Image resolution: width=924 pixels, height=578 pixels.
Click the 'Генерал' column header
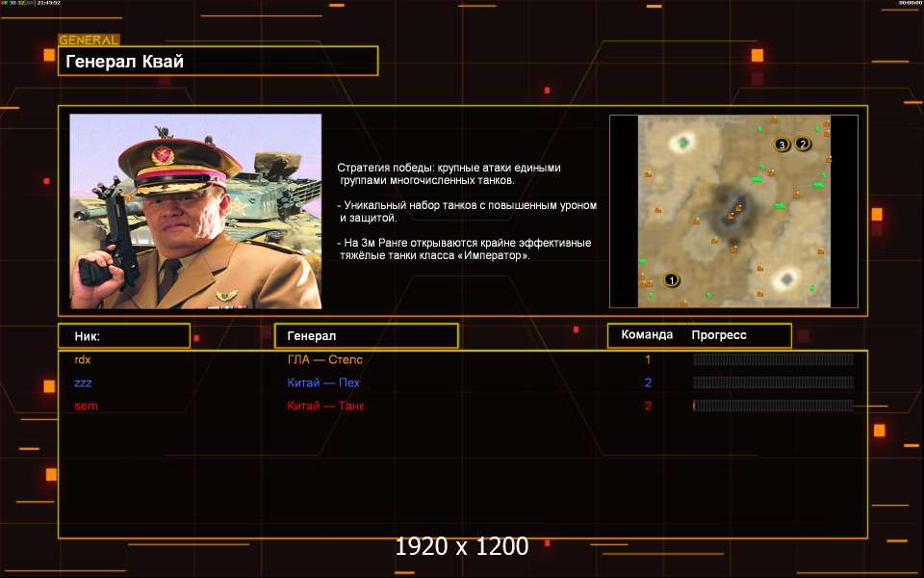point(367,335)
